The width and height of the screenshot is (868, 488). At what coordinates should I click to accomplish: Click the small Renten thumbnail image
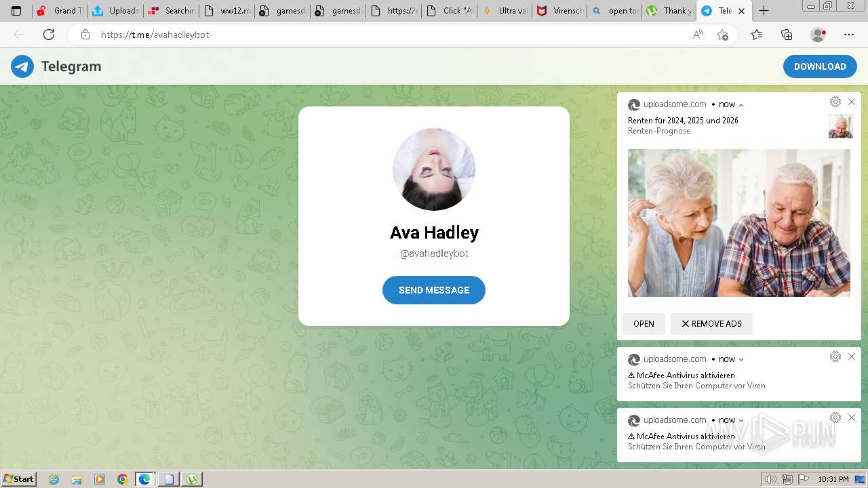841,126
